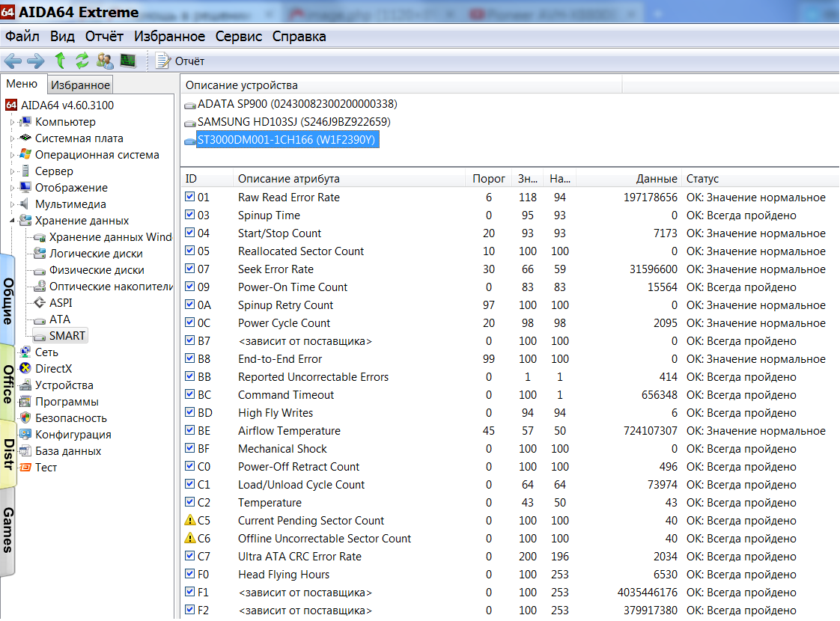
Task: Open the Справка menu
Action: coord(299,37)
